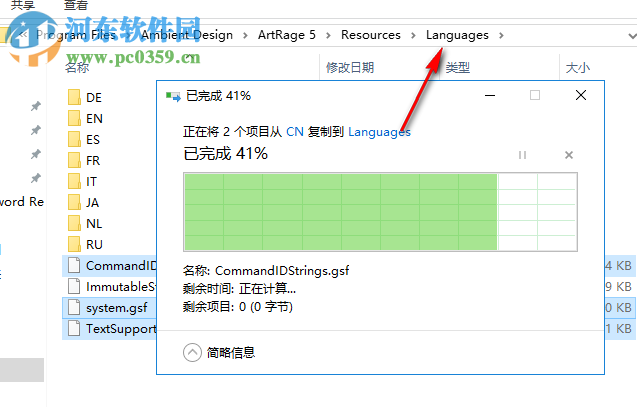This screenshot has height=407, width=637.
Task: Minimize the copy progress dialog
Action: pyautogui.click(x=490, y=95)
